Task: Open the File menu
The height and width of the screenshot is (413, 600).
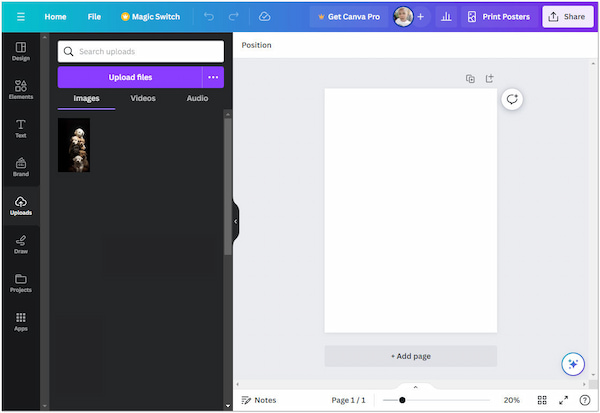Action: [94, 17]
